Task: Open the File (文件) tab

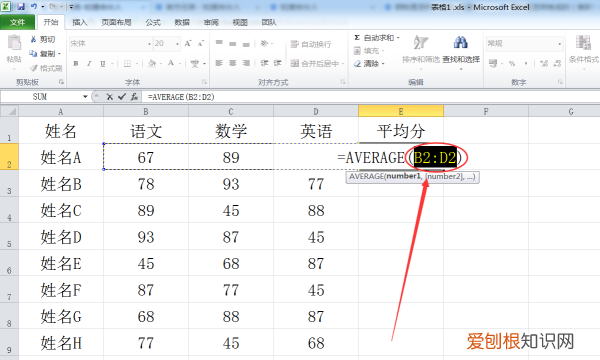Action: [18, 22]
